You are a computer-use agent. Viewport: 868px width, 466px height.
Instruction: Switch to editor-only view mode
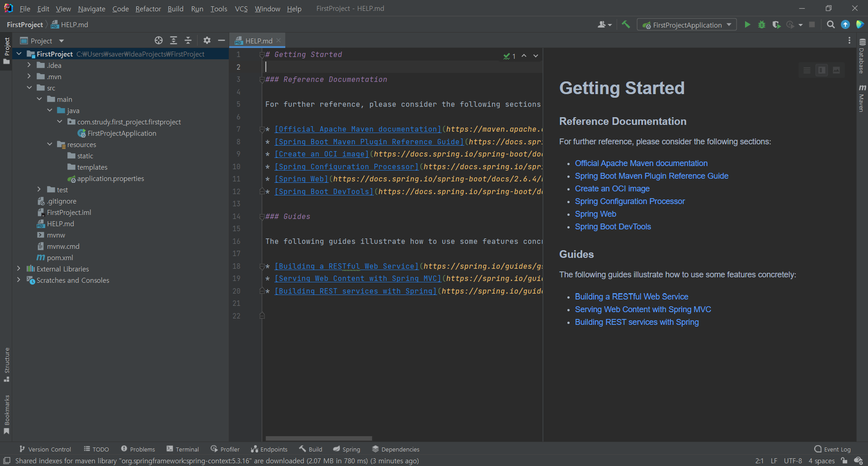tap(807, 70)
